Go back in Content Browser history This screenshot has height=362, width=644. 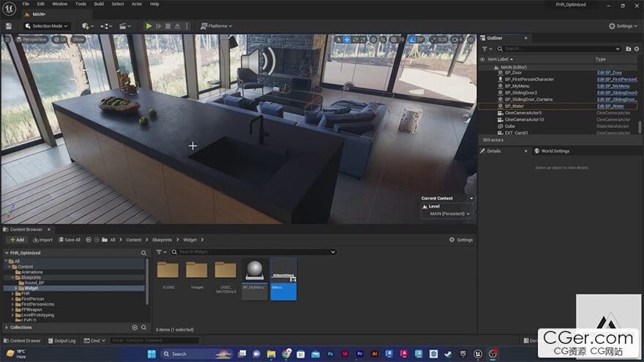[x=89, y=240]
